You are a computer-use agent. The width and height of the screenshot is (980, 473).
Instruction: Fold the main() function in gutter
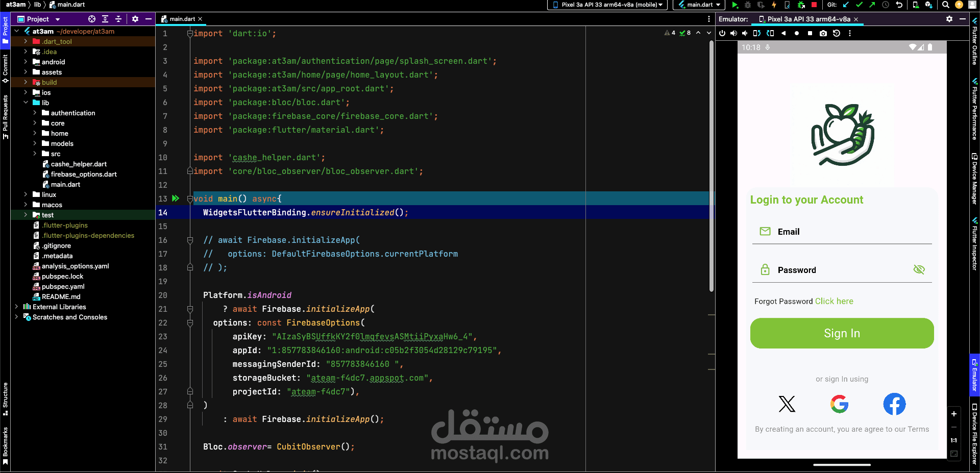(x=190, y=198)
